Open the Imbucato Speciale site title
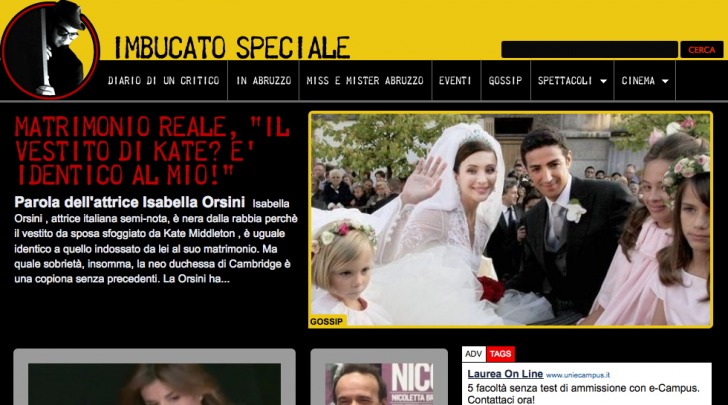 click(232, 47)
